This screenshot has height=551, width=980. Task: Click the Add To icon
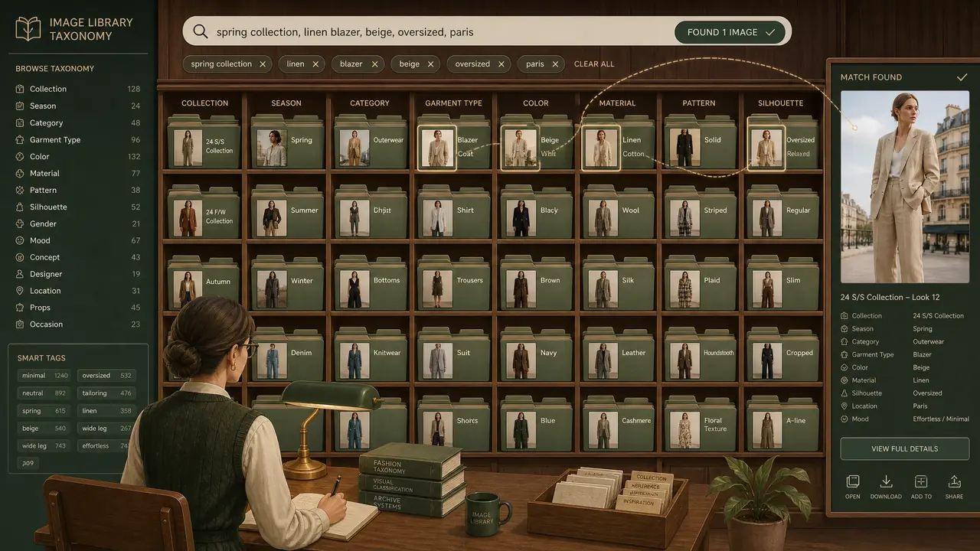pyautogui.click(x=921, y=481)
